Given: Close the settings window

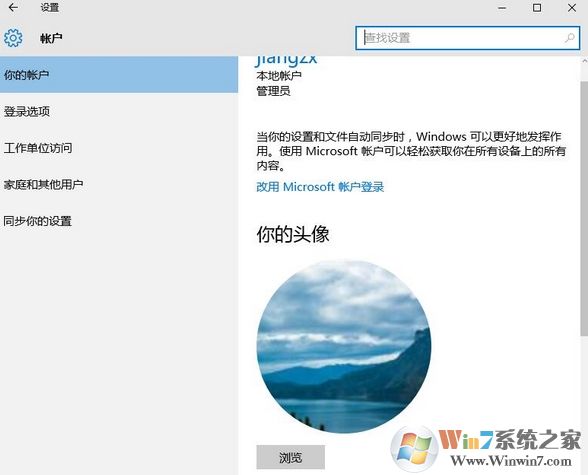Looking at the screenshot, I should [572, 7].
